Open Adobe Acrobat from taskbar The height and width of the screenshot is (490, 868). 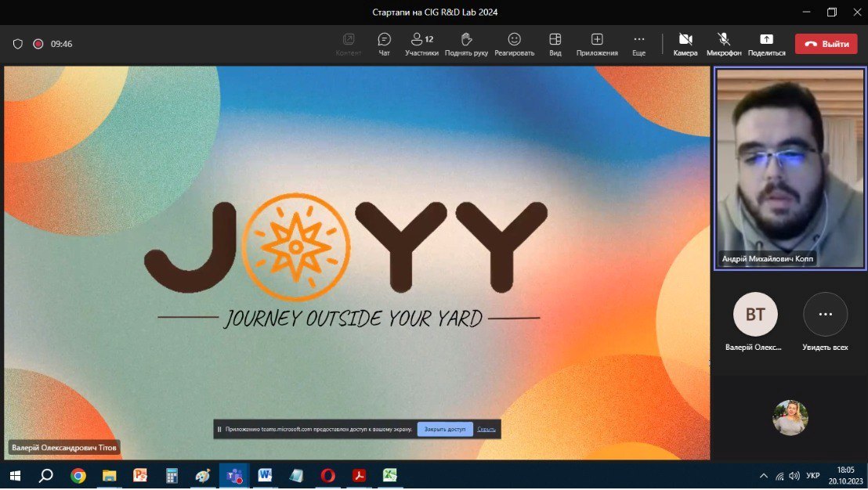[359, 476]
